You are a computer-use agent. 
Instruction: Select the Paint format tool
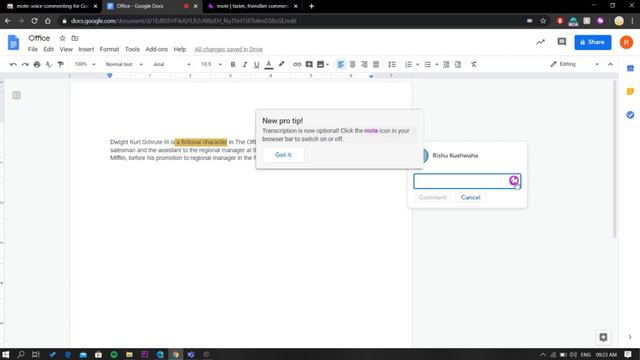coord(60,64)
